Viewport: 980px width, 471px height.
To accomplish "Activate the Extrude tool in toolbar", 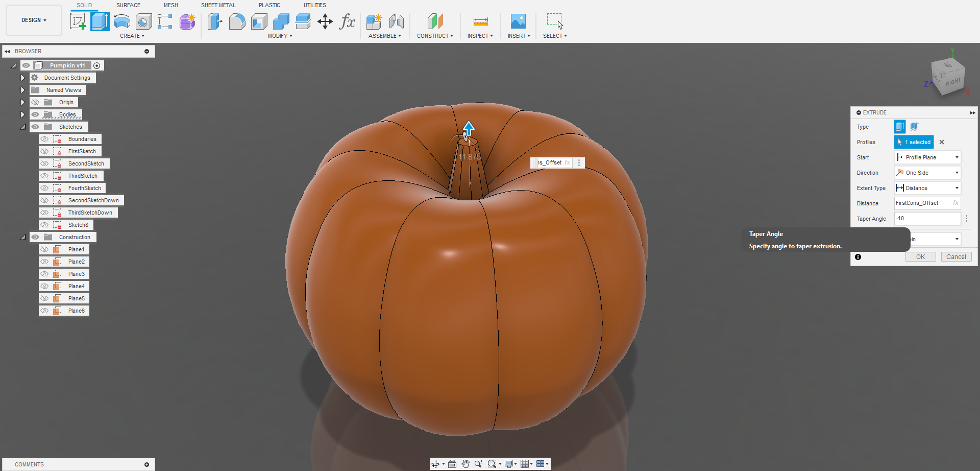I will click(100, 21).
